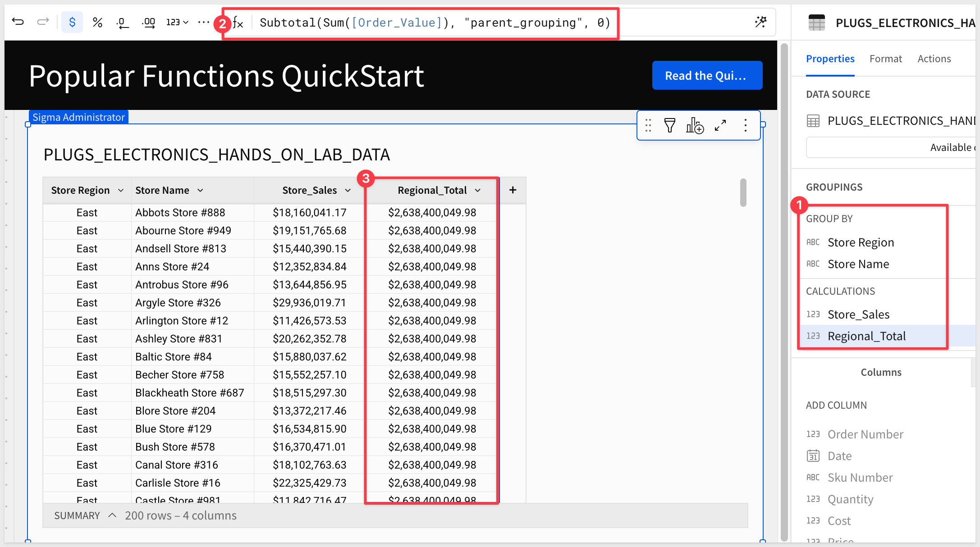Toggle currency format dollar icon
980x547 pixels.
72,22
